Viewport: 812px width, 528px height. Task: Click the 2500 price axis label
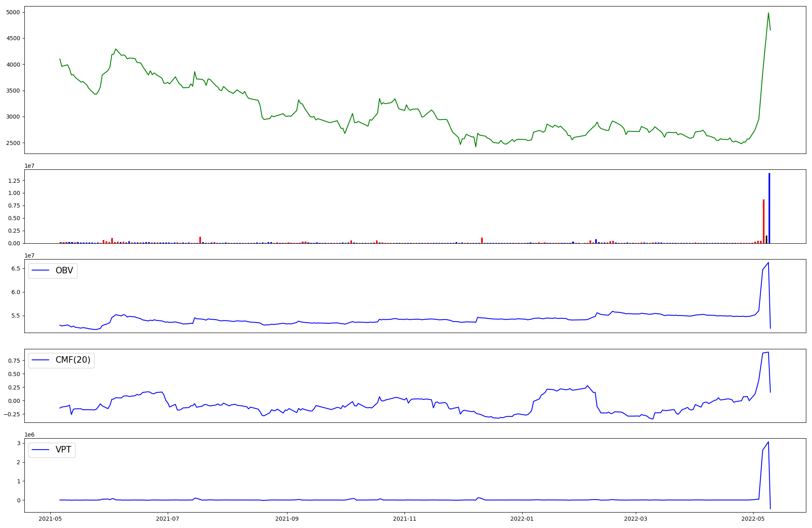point(13,143)
